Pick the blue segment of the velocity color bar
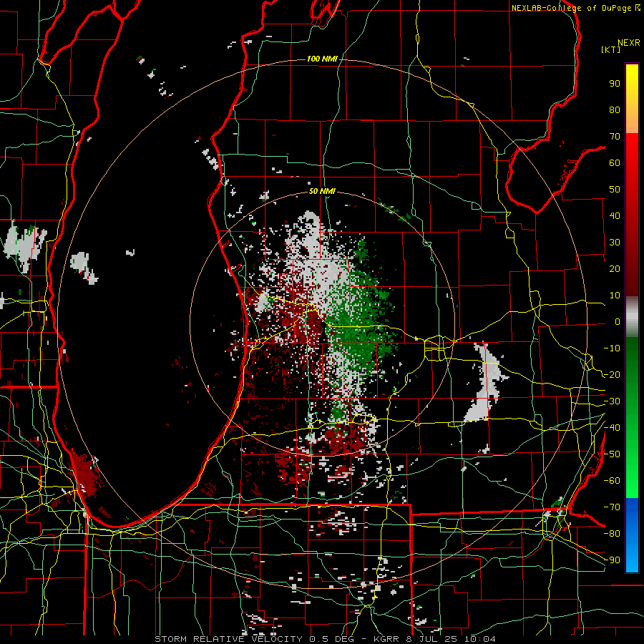This screenshot has width=644, height=644. [632, 535]
